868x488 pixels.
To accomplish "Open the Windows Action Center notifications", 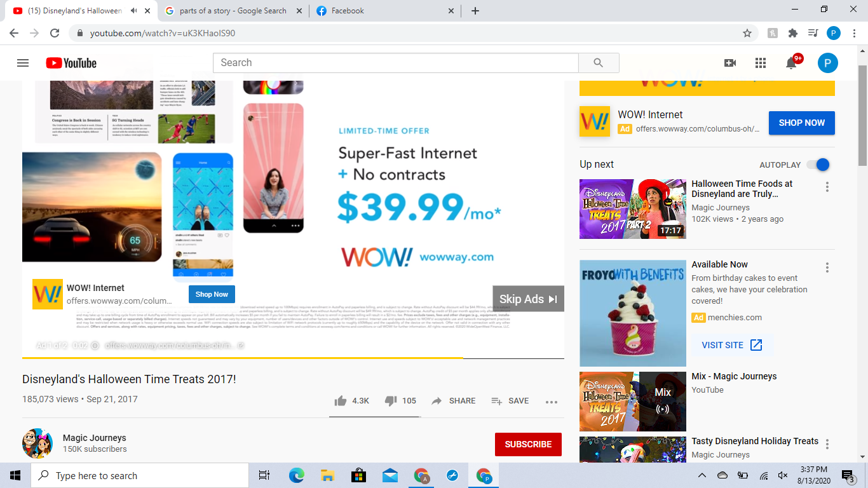I will pyautogui.click(x=848, y=475).
